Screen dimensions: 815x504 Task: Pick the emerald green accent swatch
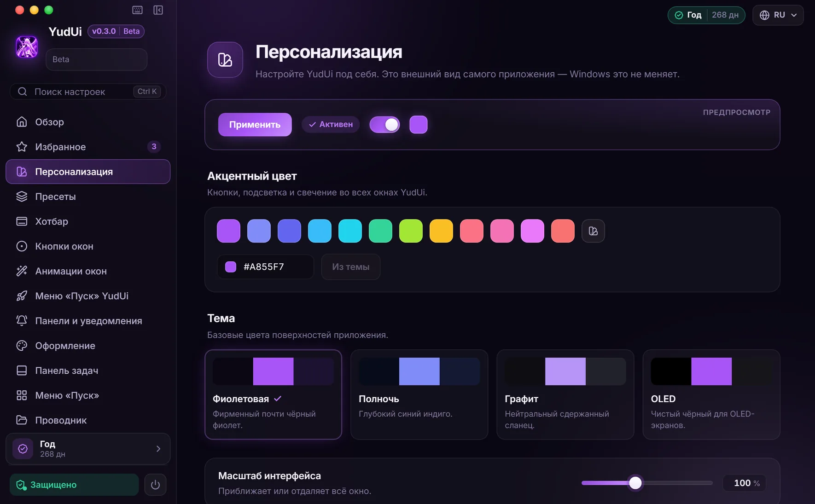pos(380,231)
